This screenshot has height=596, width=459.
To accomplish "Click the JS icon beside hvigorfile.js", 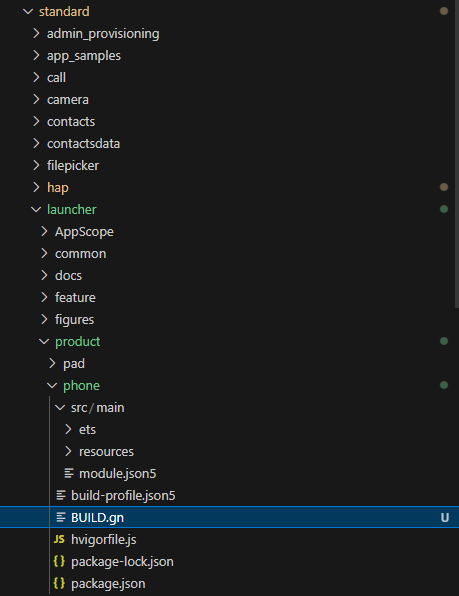I will pos(59,539).
